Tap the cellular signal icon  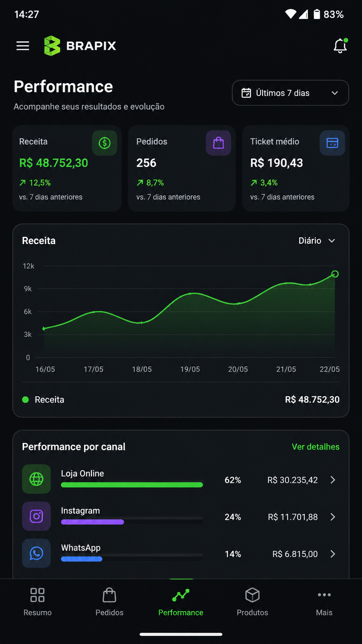[x=304, y=14]
